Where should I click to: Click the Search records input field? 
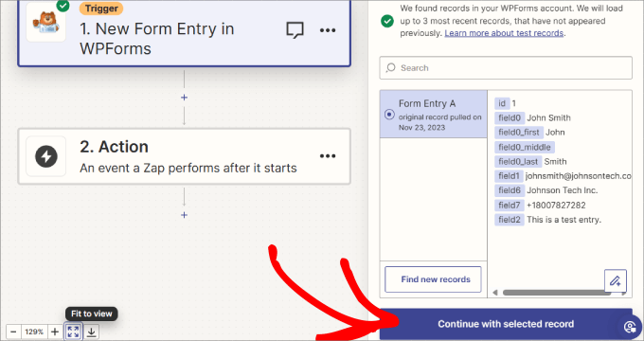[506, 68]
